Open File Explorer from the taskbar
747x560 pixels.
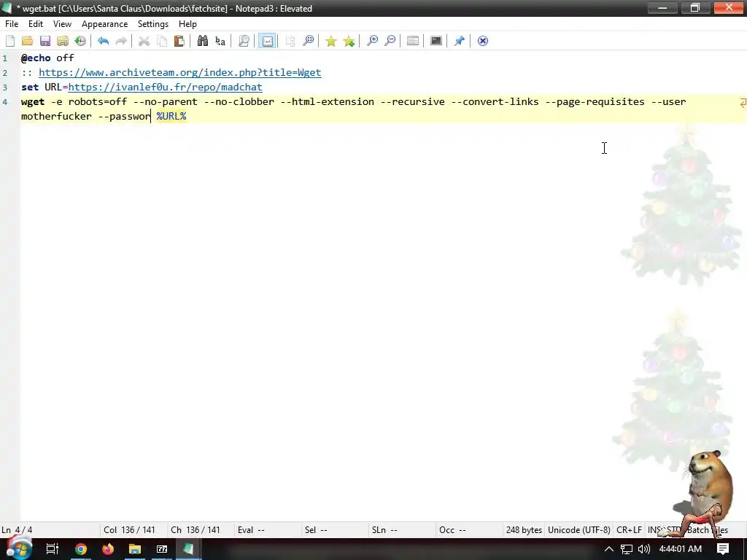point(135,549)
